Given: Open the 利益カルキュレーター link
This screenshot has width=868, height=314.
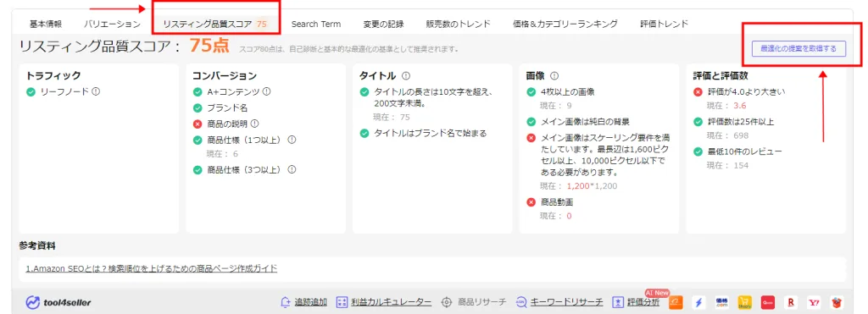Looking at the screenshot, I should pyautogui.click(x=392, y=302).
